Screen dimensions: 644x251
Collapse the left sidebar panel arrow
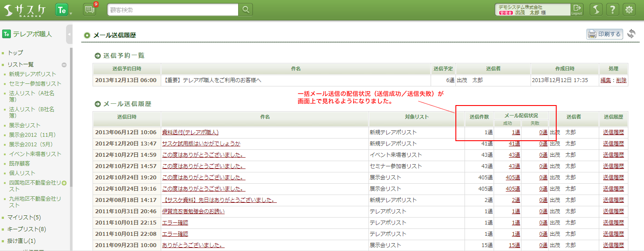69,34
